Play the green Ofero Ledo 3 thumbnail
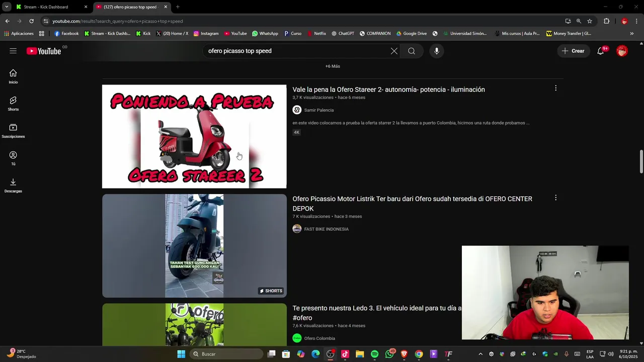This screenshot has width=644, height=362. [x=194, y=325]
